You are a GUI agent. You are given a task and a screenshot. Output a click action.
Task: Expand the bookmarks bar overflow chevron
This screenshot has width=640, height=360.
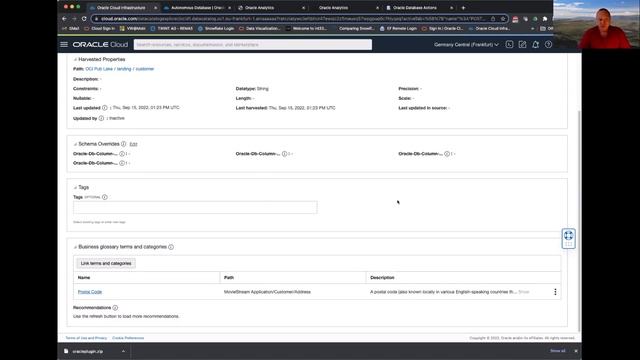coord(532,29)
